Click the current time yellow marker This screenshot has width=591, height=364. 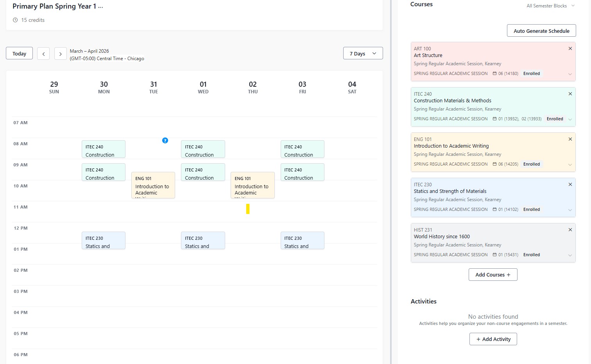[248, 209]
